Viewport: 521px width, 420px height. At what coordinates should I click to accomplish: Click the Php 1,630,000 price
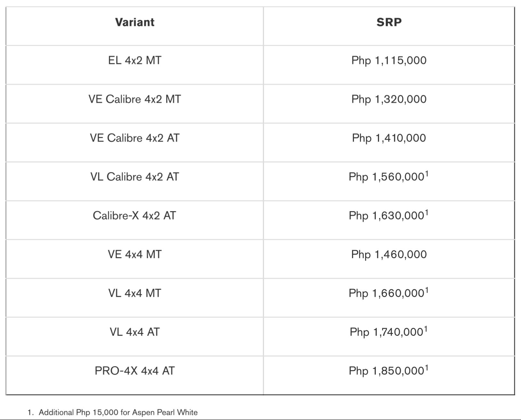[387, 216]
